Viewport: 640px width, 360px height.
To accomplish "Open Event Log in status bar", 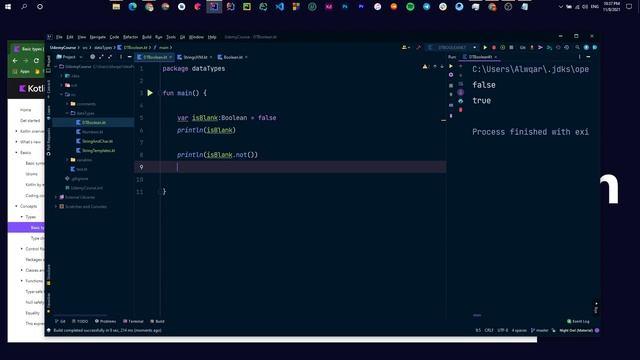I will 578,322.
